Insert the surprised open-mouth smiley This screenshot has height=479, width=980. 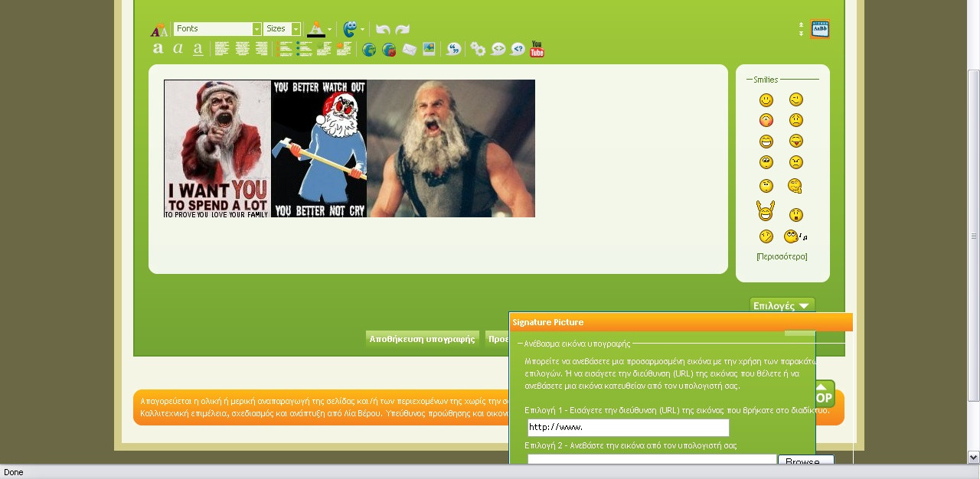click(x=796, y=215)
